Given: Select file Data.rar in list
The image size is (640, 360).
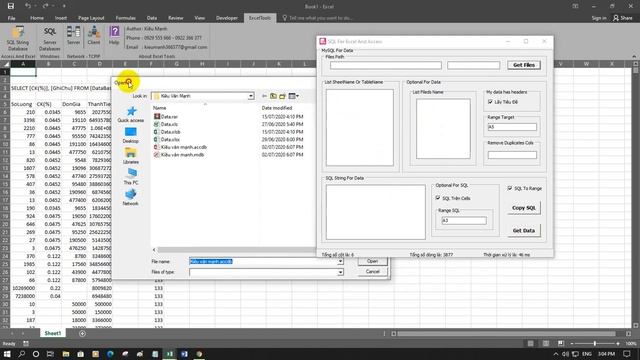Looking at the screenshot, I should coord(166,116).
